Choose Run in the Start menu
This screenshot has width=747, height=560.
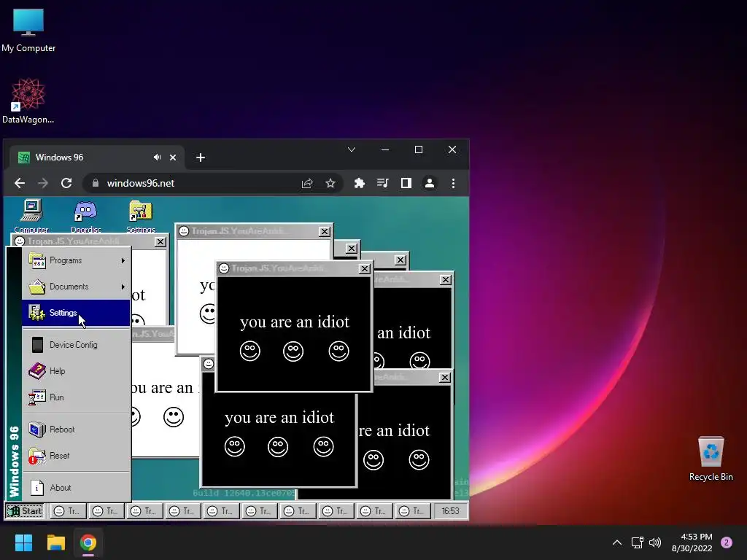(76, 397)
